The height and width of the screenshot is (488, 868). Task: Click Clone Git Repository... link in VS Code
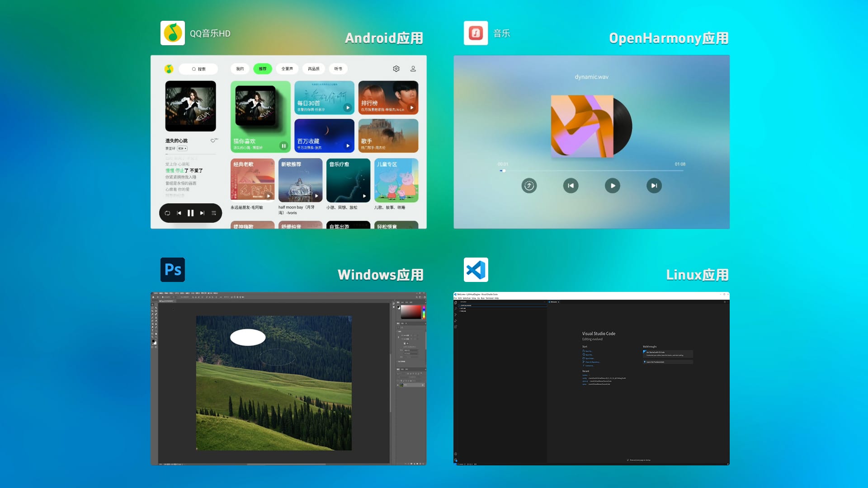(591, 362)
